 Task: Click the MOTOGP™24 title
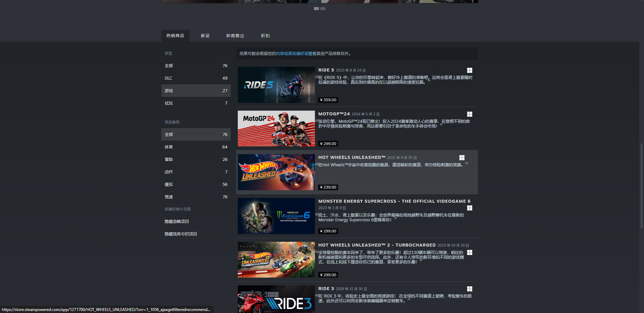click(x=334, y=114)
